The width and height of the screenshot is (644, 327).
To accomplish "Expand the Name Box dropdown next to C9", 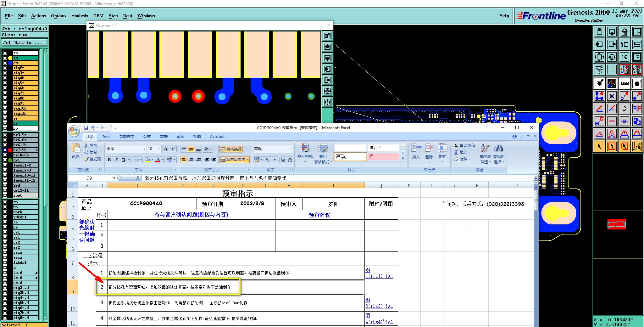I will pos(114,178).
